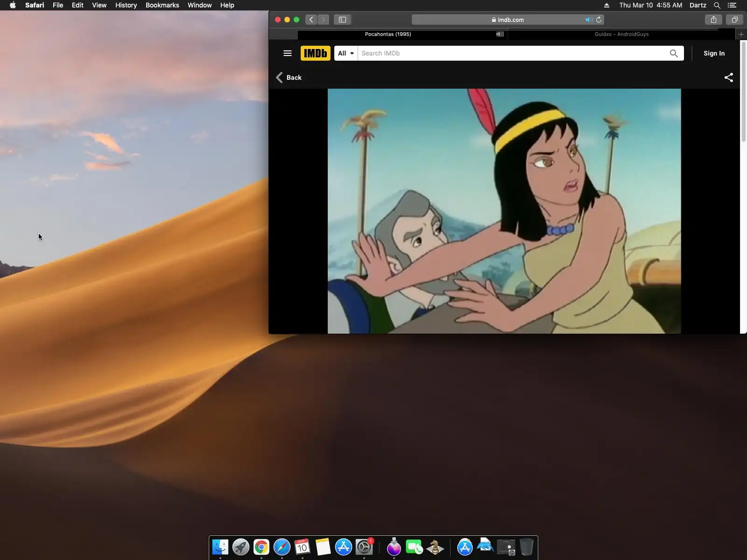
Task: Add a new Safari tab
Action: [x=741, y=34]
